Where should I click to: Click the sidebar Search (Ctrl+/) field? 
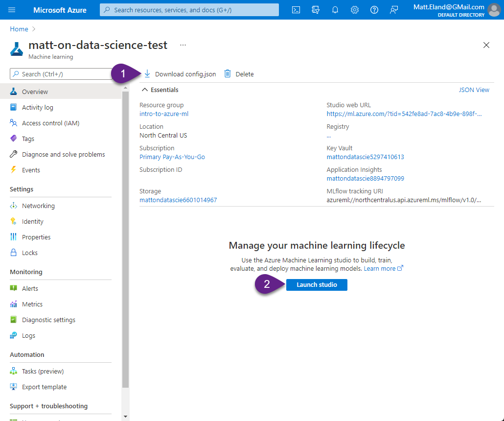61,74
